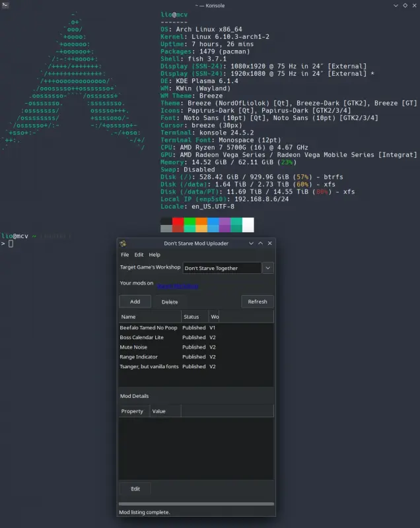The height and width of the screenshot is (528, 420).
Task: Close the Konsole terminal window
Action: 414,5
